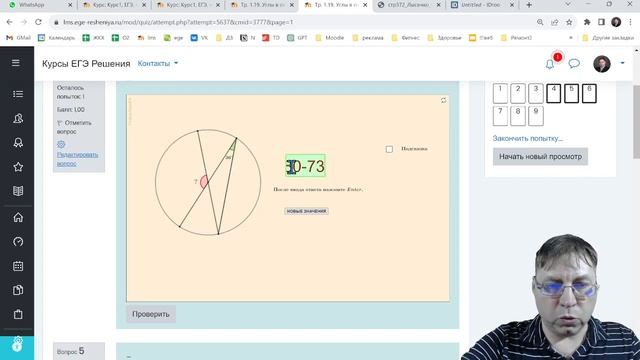Open the browser three-dot menu
This screenshot has width=640, height=360.
click(x=630, y=22)
